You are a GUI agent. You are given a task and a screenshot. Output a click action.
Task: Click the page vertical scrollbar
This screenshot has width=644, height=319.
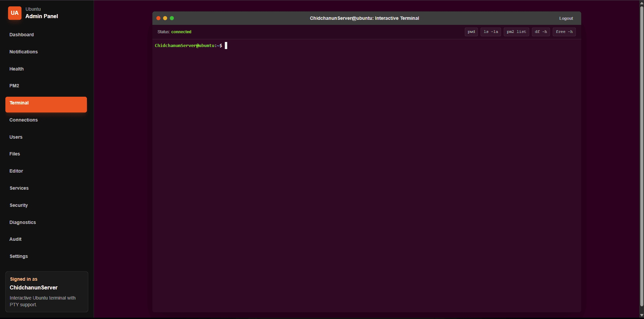coord(642,156)
